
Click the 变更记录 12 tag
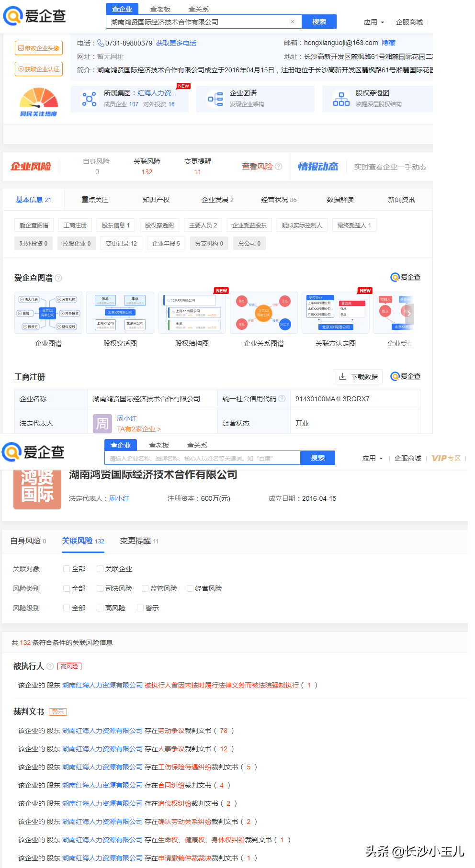coord(121,243)
